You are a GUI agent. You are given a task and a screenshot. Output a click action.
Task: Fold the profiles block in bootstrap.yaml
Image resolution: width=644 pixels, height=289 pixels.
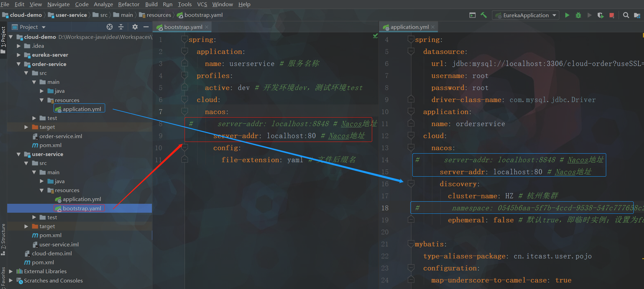click(185, 76)
